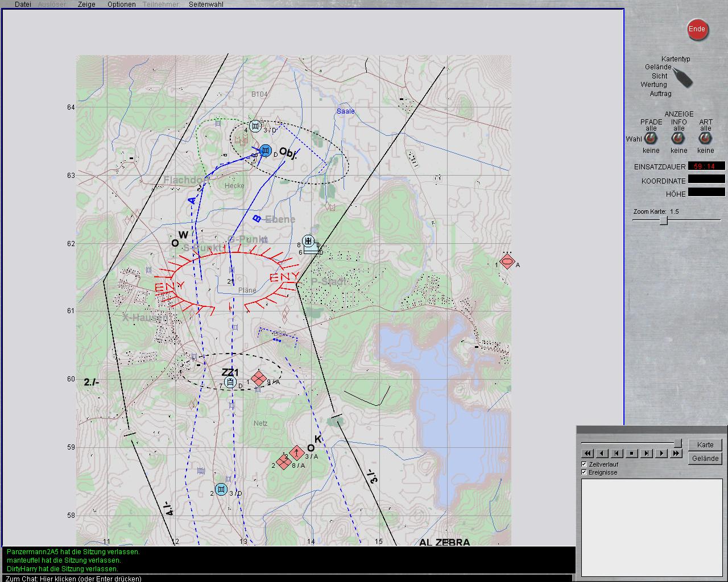
Task: Toggle the ART display switch
Action: pos(706,139)
